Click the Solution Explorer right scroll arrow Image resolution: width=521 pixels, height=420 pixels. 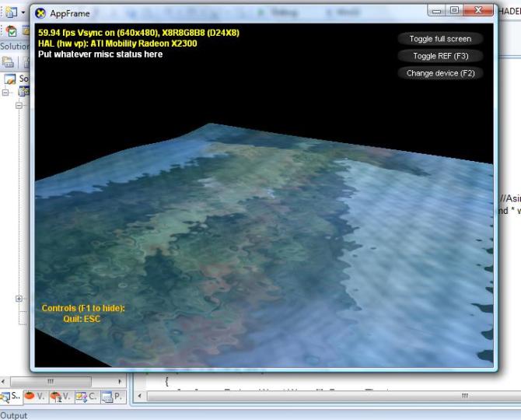click(x=120, y=381)
